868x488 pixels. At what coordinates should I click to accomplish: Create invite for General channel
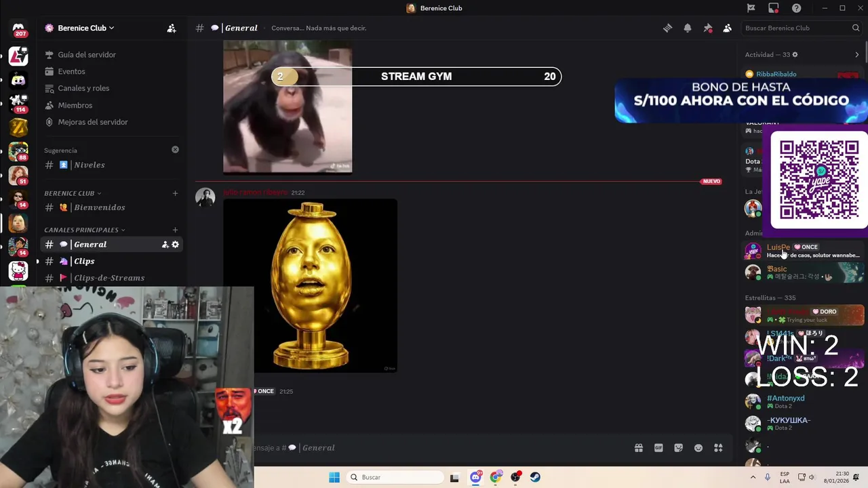(165, 245)
